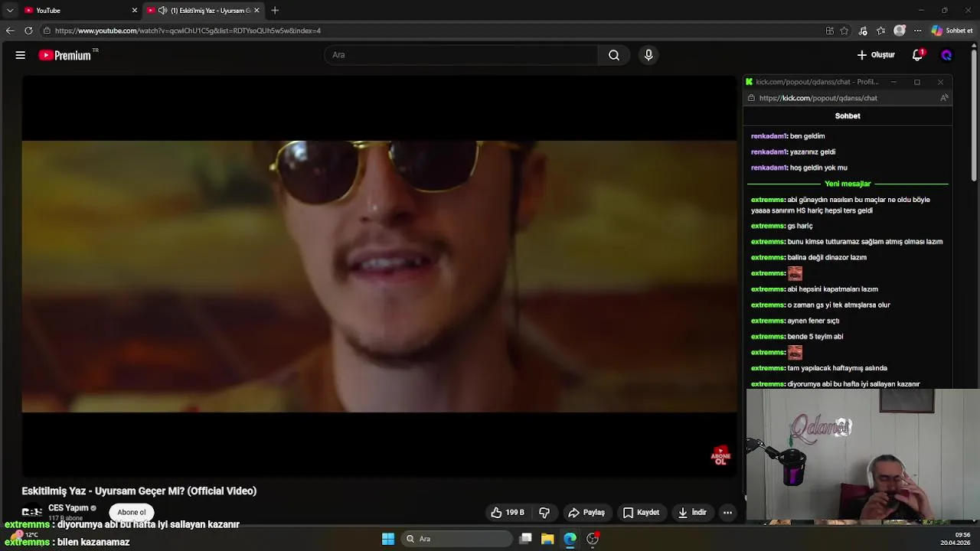Go back with browser back arrow
Screen dimensions: 980x551
9,31
